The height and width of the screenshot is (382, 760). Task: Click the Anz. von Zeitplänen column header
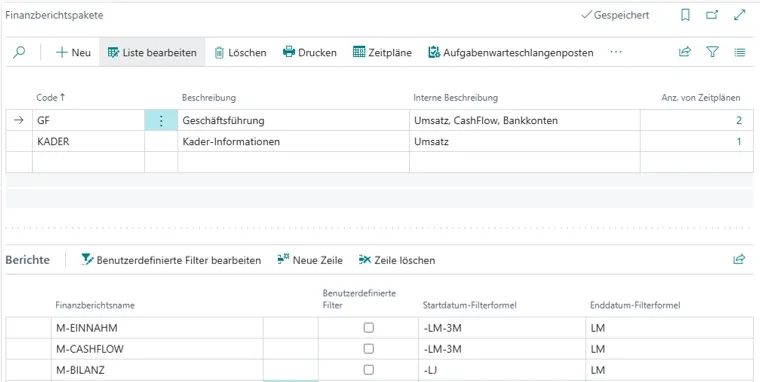[701, 98]
